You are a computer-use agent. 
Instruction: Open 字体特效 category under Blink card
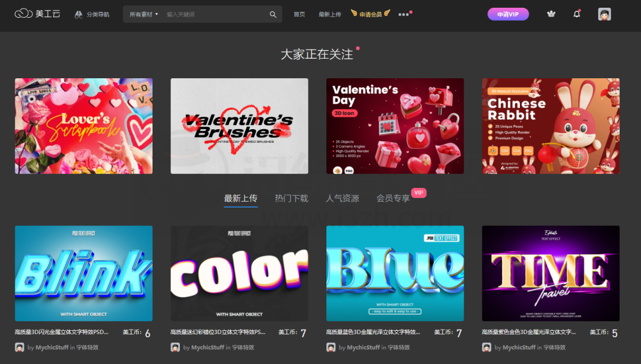pos(87,347)
